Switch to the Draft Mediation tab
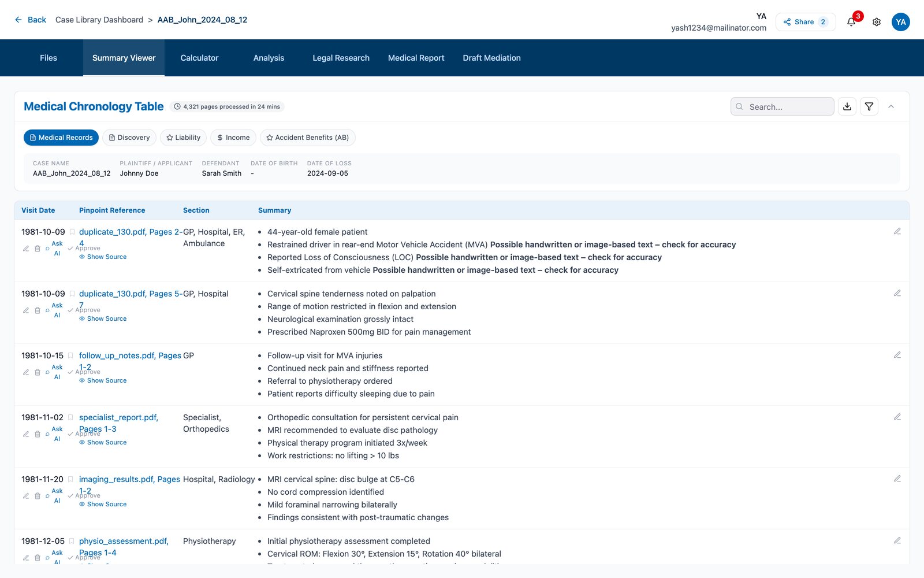The image size is (924, 578). click(491, 58)
